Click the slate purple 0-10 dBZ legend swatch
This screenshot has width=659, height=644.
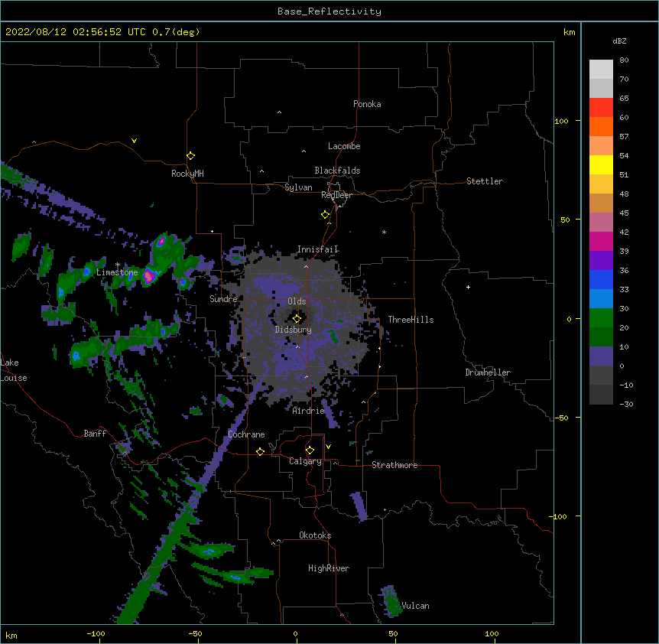point(601,356)
